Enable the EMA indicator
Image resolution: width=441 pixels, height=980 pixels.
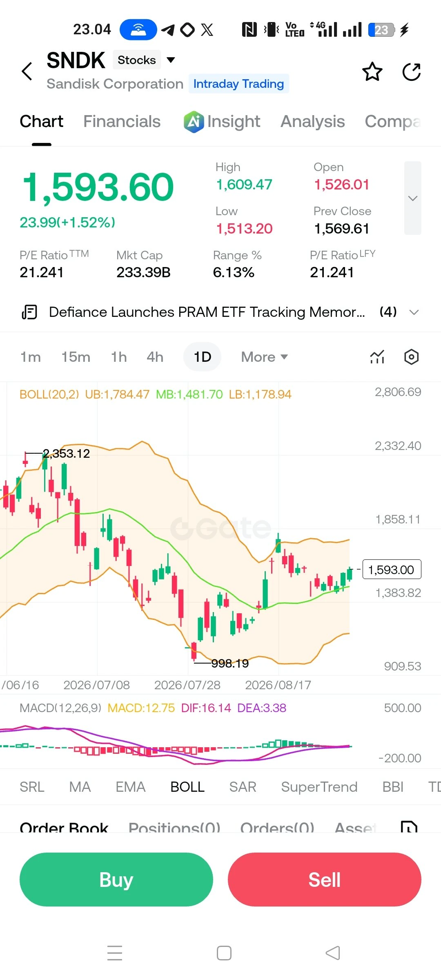tap(131, 787)
